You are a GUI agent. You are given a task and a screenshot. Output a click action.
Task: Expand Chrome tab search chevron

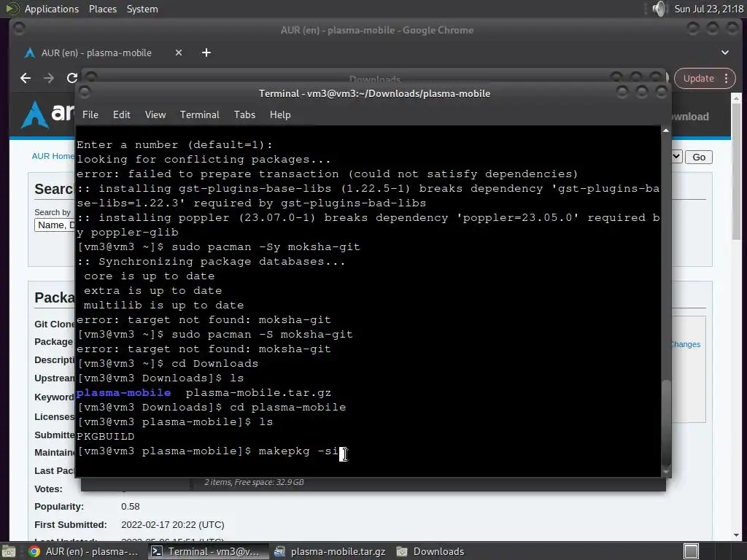724,52
